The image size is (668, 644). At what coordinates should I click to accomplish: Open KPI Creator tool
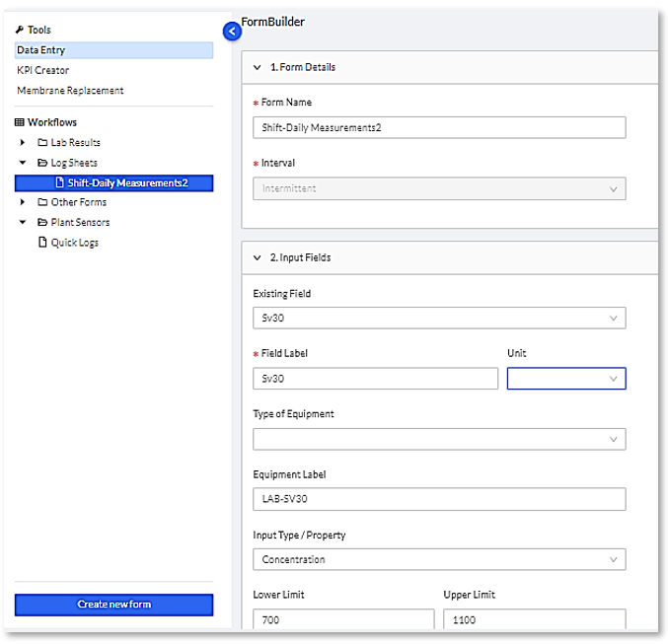pyautogui.click(x=43, y=70)
